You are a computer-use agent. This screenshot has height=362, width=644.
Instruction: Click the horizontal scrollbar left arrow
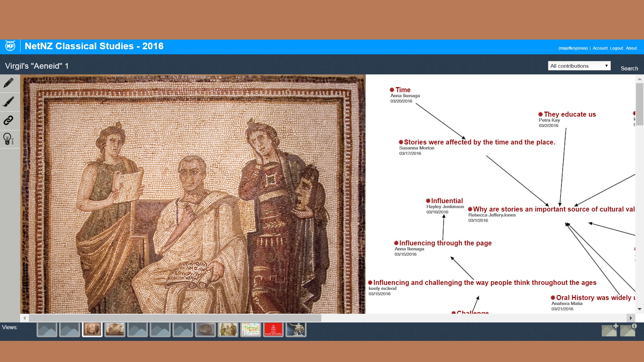[x=24, y=318]
